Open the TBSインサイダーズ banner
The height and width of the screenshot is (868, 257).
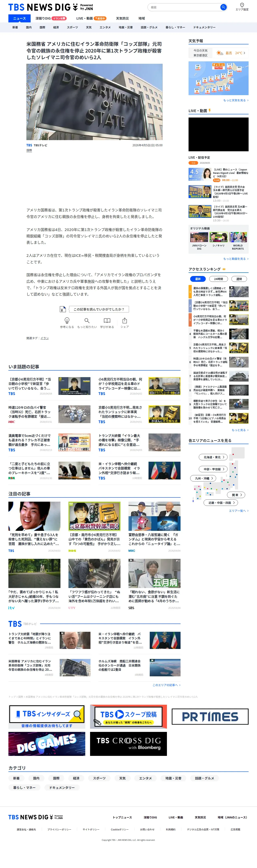(x=47, y=717)
